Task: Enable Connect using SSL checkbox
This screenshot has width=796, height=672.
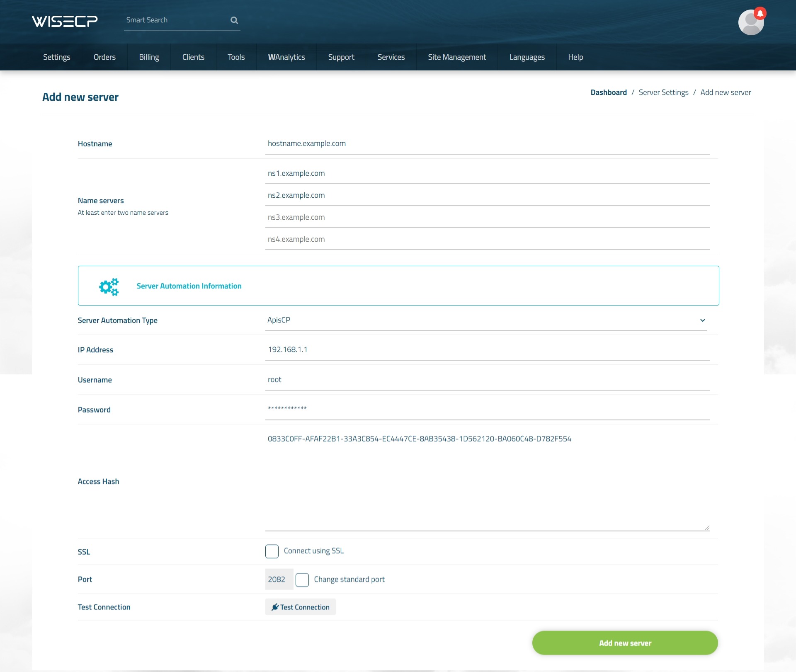Action: tap(272, 551)
